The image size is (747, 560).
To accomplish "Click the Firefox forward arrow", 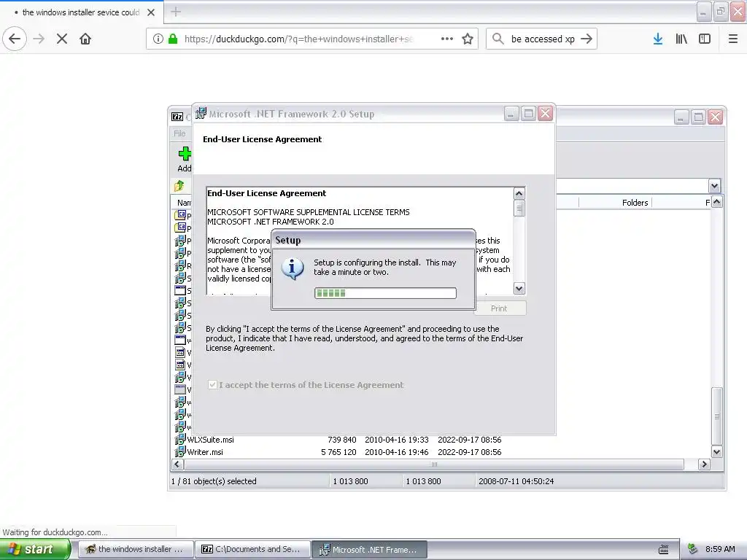I will (39, 39).
